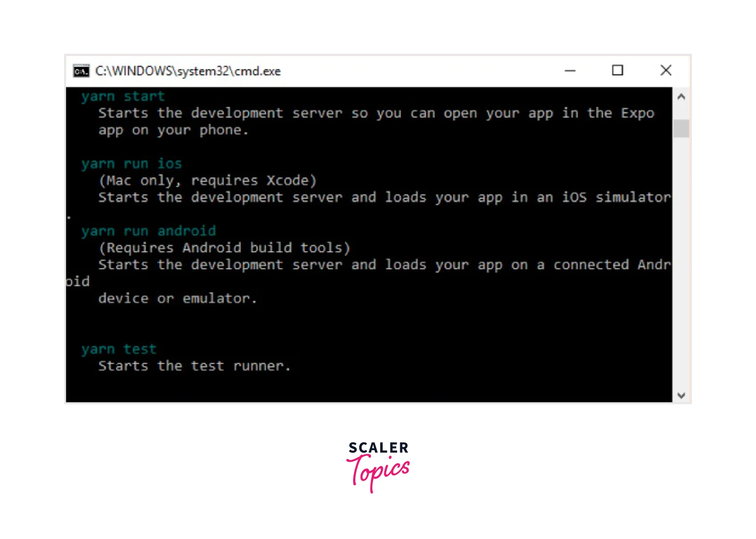
Task: Click the empty scrollbar track below the thumb
Action: (x=681, y=267)
